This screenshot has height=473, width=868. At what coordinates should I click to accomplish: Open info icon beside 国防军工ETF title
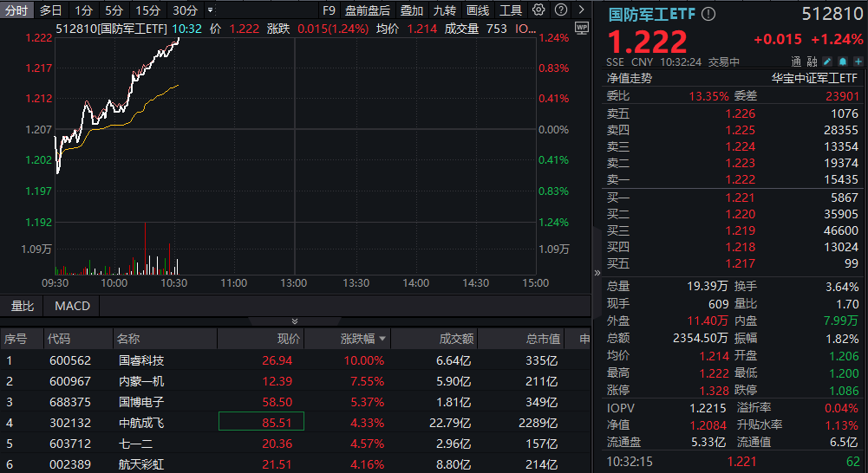click(708, 15)
